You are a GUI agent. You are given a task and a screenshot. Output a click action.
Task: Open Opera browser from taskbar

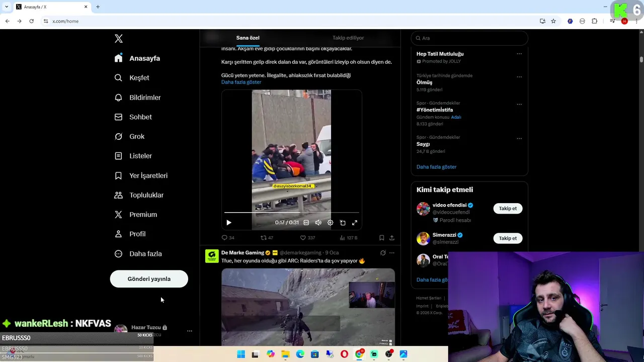pos(344,354)
